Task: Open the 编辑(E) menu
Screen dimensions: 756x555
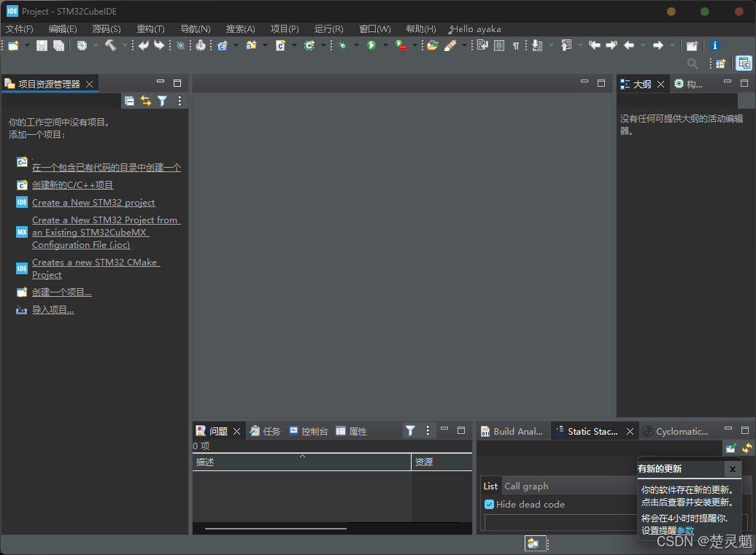Action: click(x=63, y=29)
